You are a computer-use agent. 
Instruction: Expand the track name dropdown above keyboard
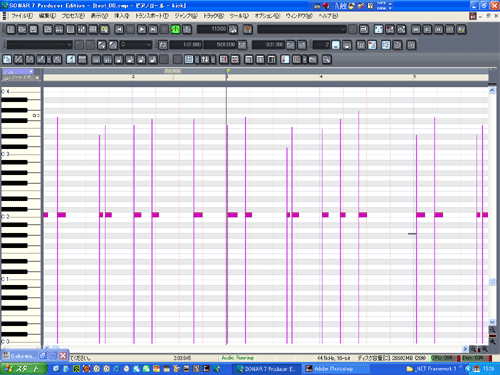click(x=18, y=71)
